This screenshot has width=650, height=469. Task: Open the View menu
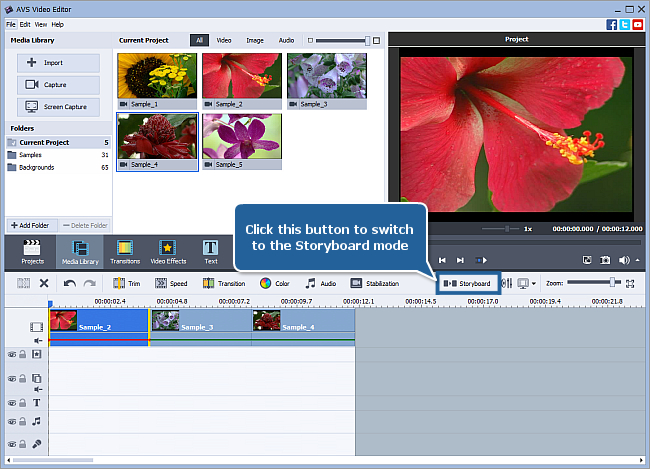point(41,24)
